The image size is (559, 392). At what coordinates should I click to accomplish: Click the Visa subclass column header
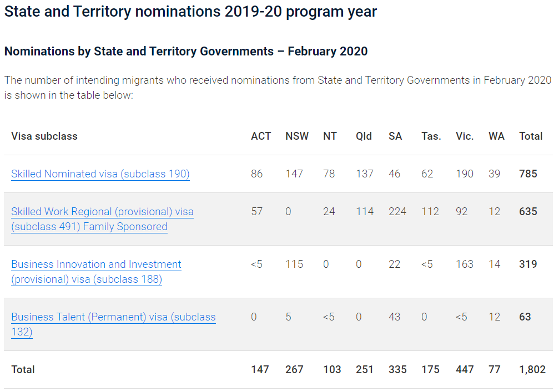(x=44, y=136)
